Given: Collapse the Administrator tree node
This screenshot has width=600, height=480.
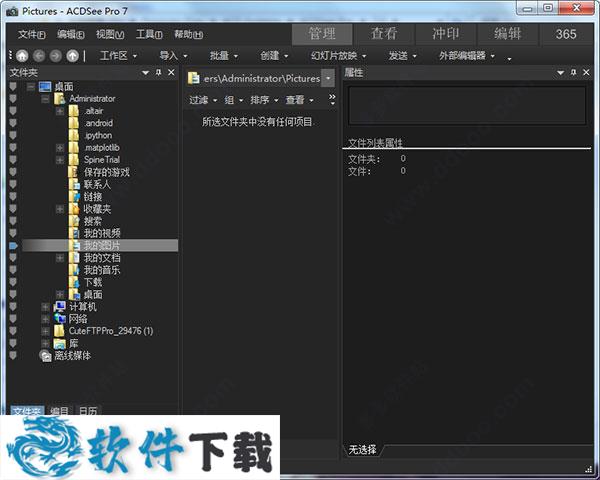Looking at the screenshot, I should 45,99.
